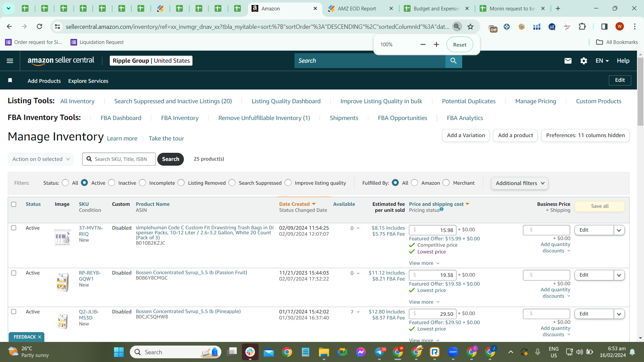This screenshot has height=362, width=644.
Task: Open the Settings gear icon
Action: [x=584, y=61]
